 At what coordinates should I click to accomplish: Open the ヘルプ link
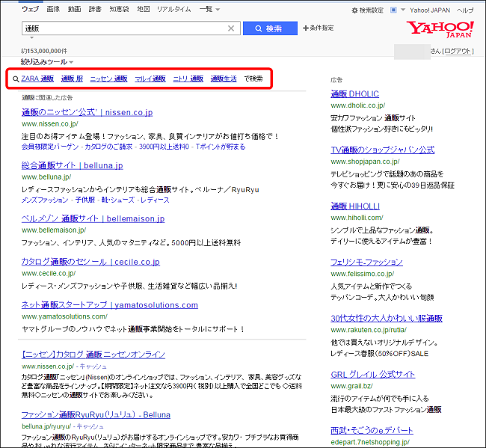click(465, 10)
